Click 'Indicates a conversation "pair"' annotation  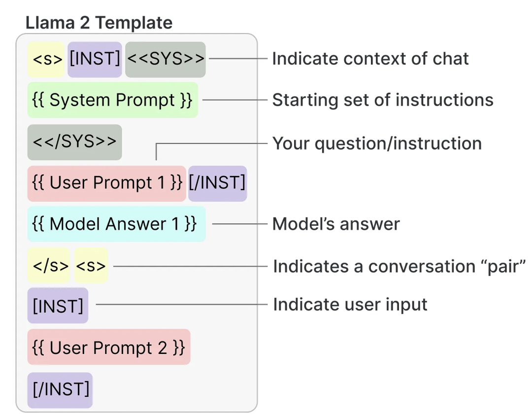coord(399,266)
